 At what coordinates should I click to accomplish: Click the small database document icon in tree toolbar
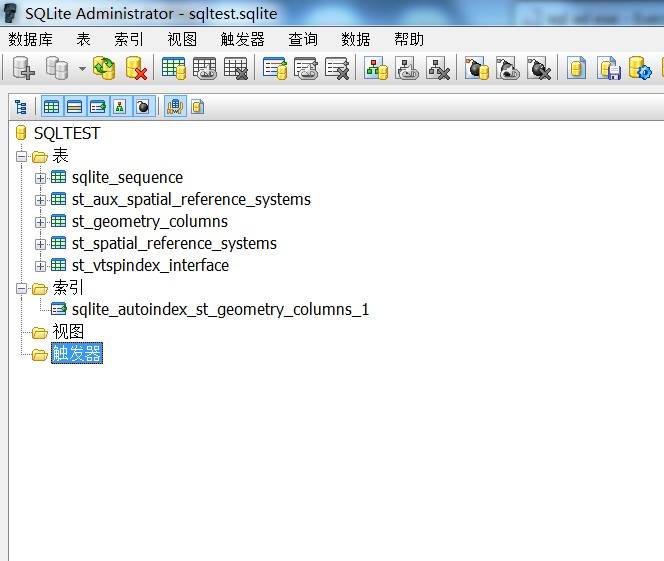(197, 107)
